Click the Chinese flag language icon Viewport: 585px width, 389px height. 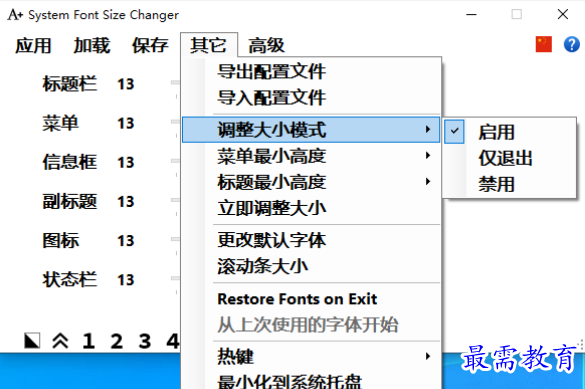coord(544,44)
